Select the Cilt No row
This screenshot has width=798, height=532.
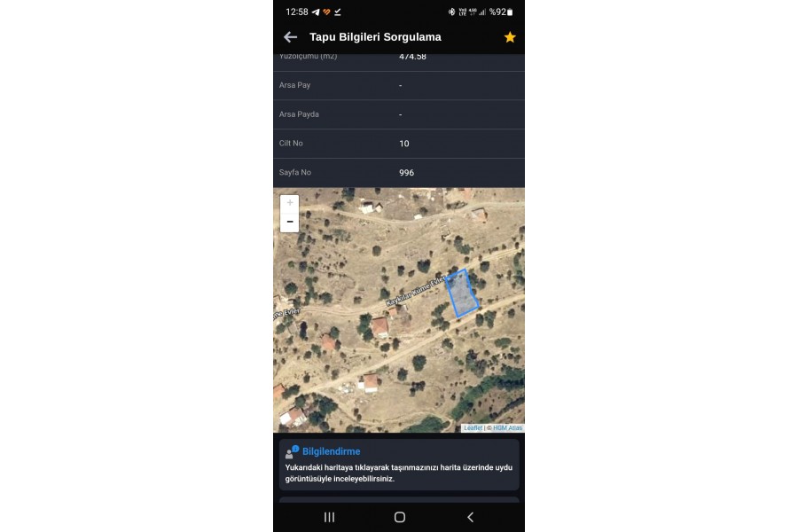[399, 144]
